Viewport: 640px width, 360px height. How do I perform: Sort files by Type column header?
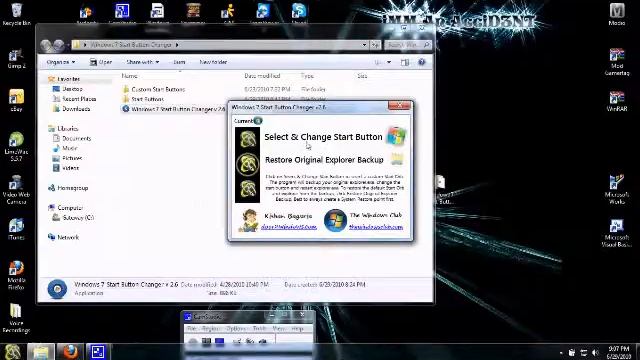point(307,76)
